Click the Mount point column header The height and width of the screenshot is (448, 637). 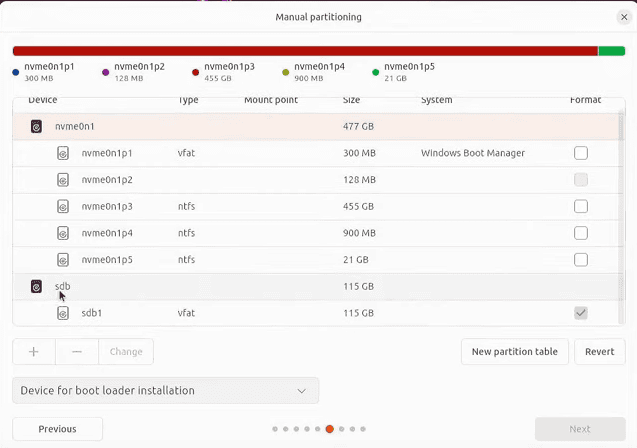point(271,100)
